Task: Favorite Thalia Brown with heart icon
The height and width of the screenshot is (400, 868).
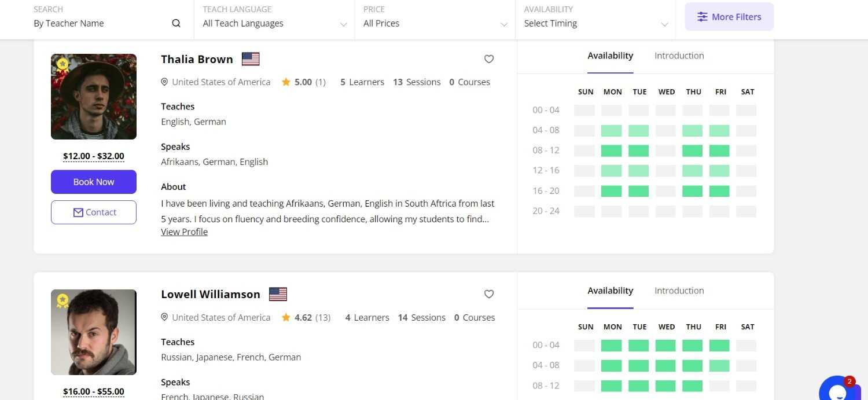Action: (489, 59)
